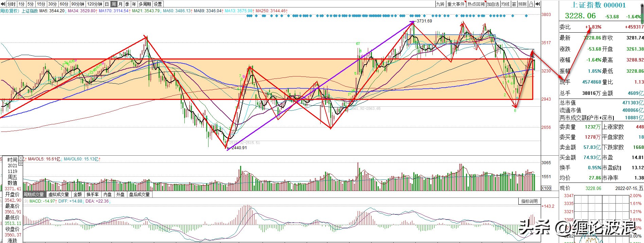Select the 60分 period
The height and width of the screenshot is (243, 644).
click(64, 4)
